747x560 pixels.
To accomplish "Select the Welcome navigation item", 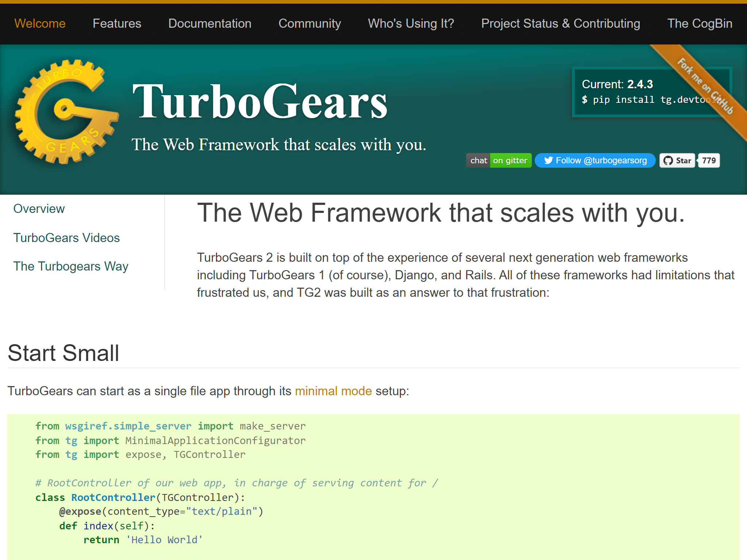I will tap(40, 23).
